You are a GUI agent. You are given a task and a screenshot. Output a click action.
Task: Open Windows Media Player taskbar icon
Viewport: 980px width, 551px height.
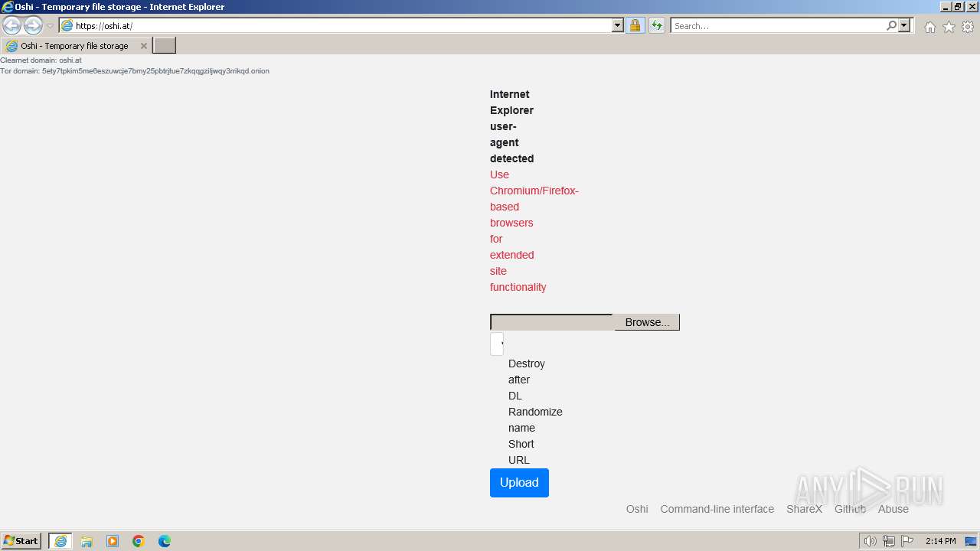point(113,541)
